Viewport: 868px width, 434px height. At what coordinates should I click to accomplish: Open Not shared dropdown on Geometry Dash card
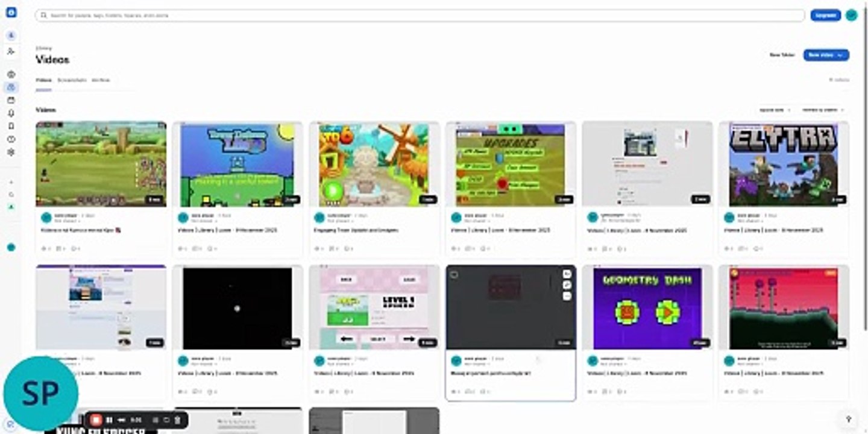pyautogui.click(x=614, y=364)
